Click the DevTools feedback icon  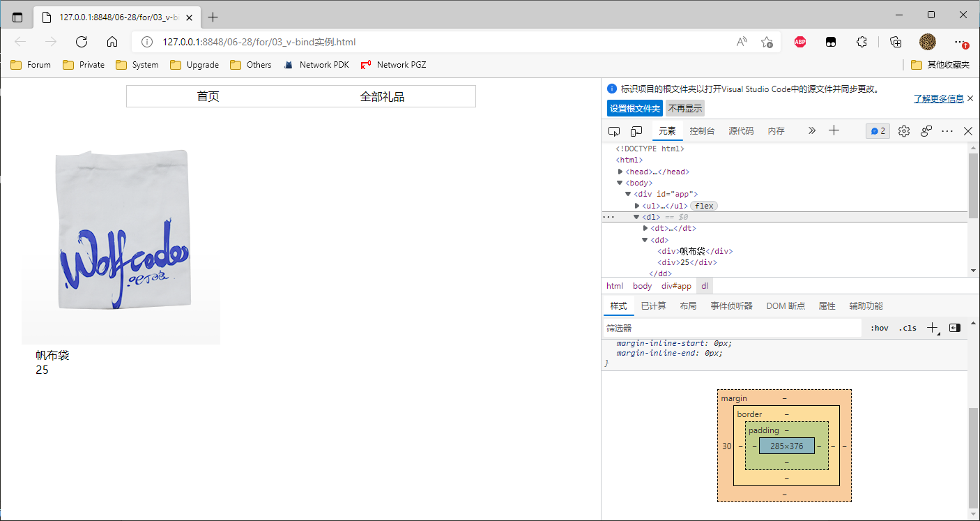pyautogui.click(x=926, y=131)
